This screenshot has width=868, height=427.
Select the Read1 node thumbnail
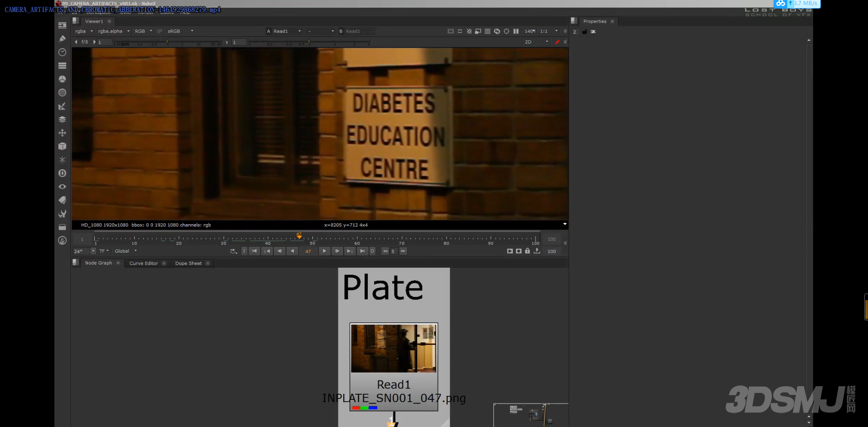point(394,348)
